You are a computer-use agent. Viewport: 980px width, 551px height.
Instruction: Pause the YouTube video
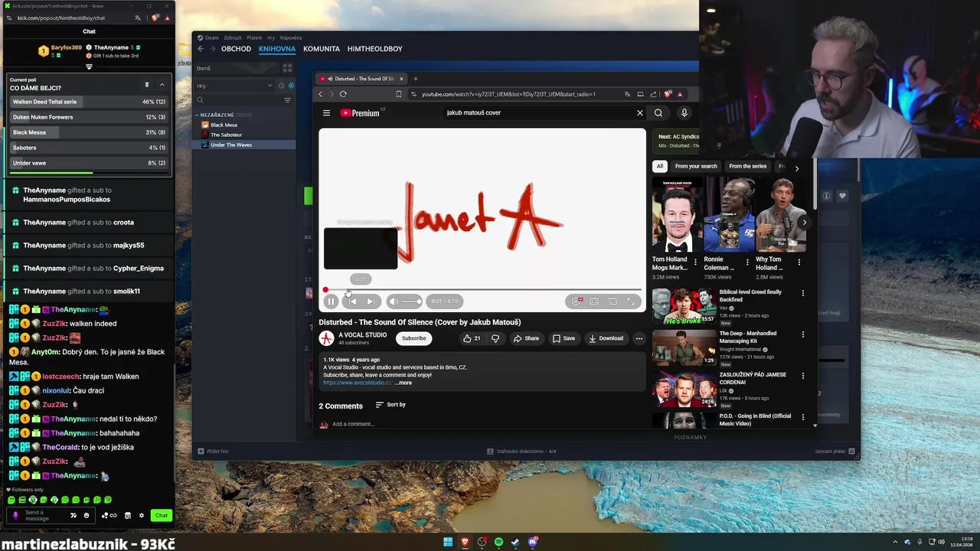(x=332, y=302)
